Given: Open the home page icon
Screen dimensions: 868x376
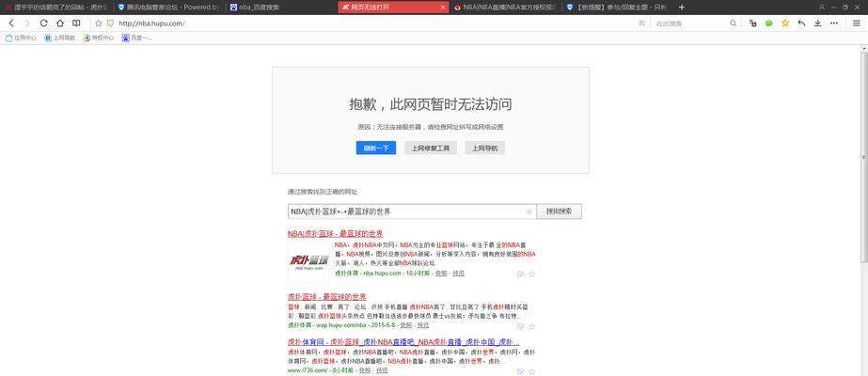Looking at the screenshot, I should tap(60, 23).
